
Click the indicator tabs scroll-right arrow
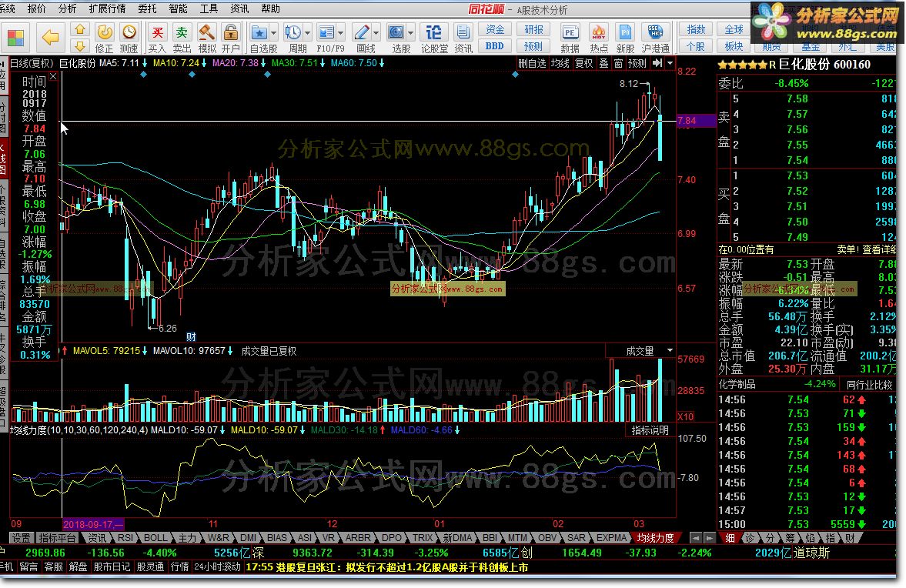(x=709, y=538)
